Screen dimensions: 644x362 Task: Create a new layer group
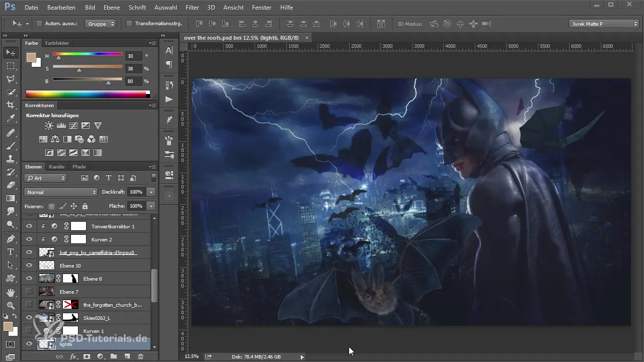coord(114,356)
